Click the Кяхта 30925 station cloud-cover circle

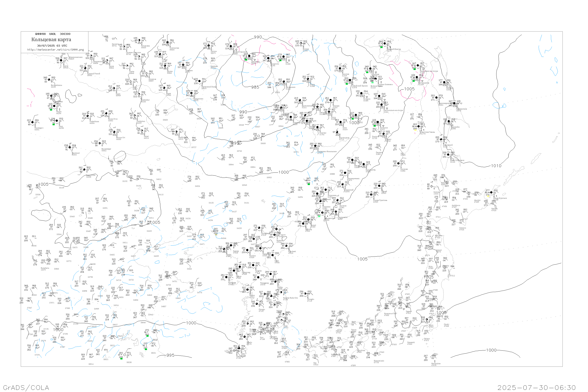61,61
